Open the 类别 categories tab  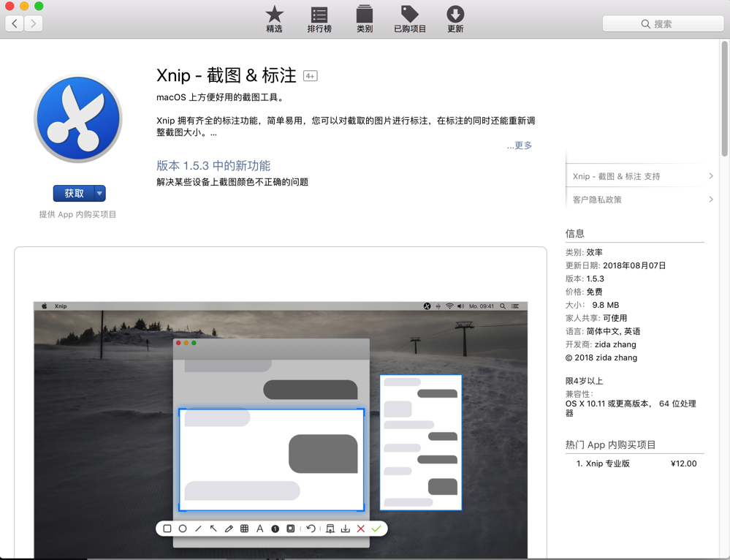coord(365,19)
